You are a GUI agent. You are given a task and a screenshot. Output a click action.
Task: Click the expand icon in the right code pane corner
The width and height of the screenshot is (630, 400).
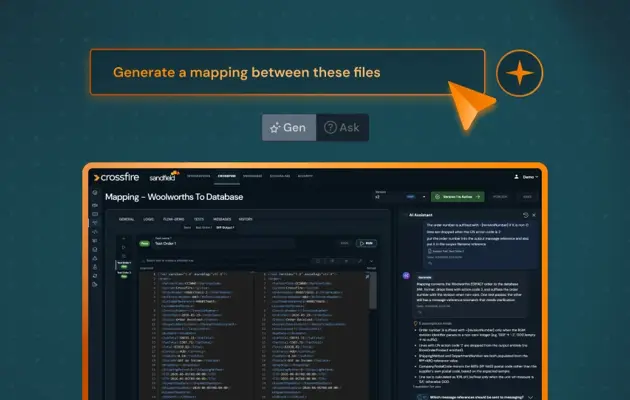pos(367,277)
